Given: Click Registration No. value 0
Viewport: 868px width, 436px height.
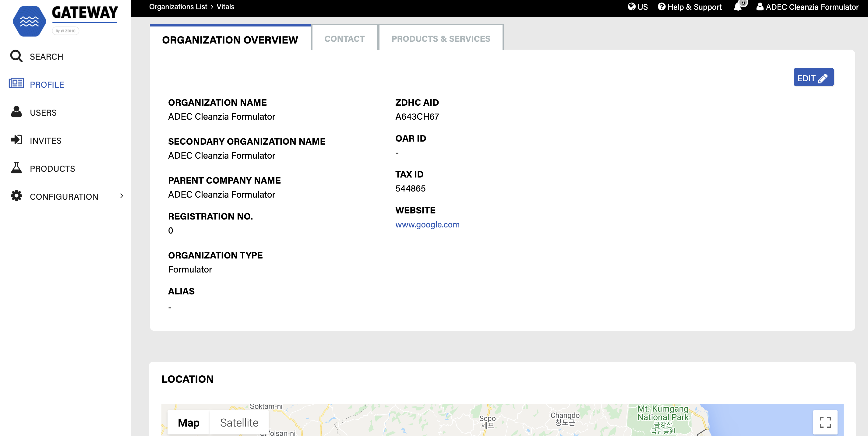Looking at the screenshot, I should (171, 230).
